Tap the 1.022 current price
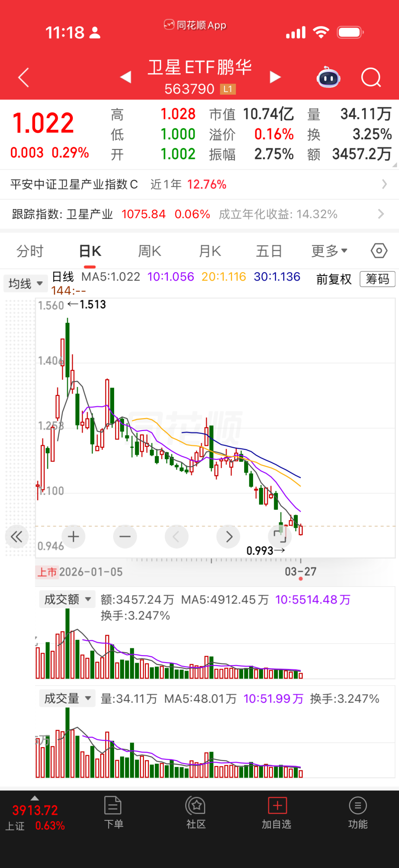This screenshot has height=868, width=399. pos(43,123)
